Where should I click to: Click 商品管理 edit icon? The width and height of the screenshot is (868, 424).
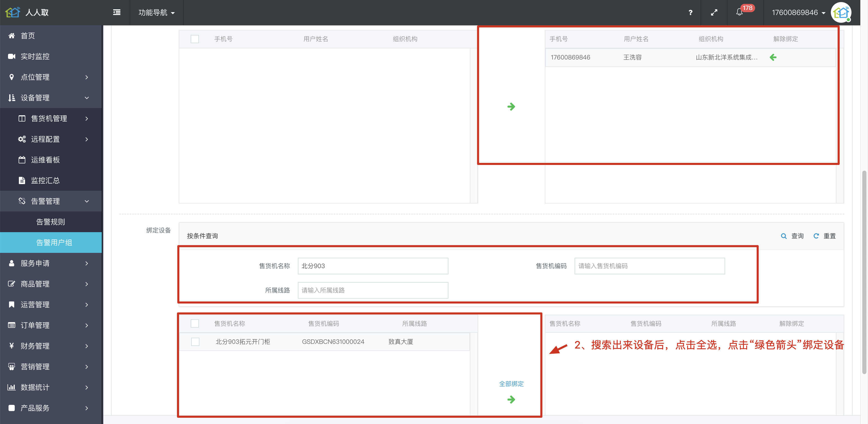[x=11, y=284]
